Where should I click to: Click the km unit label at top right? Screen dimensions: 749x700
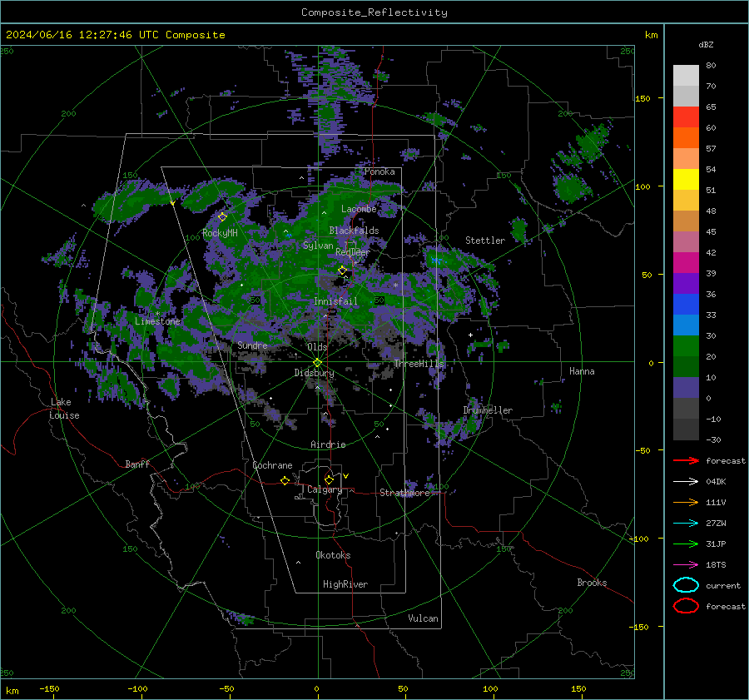(x=651, y=35)
